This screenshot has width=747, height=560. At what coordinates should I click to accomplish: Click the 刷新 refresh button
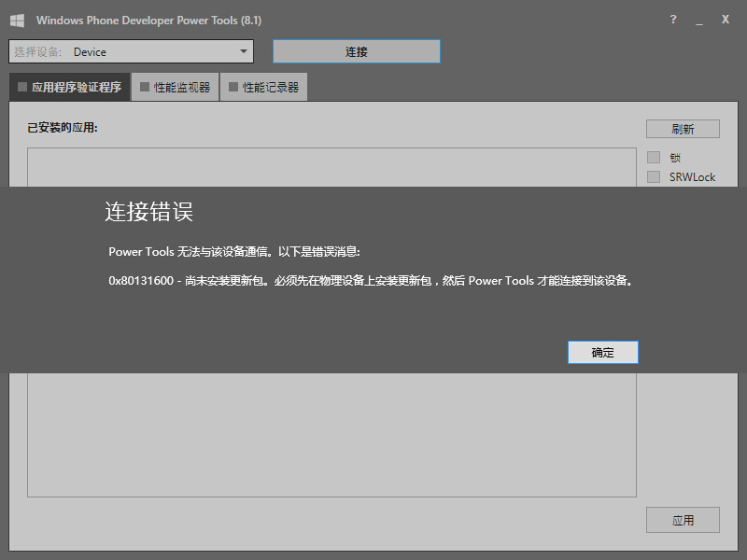click(x=683, y=129)
